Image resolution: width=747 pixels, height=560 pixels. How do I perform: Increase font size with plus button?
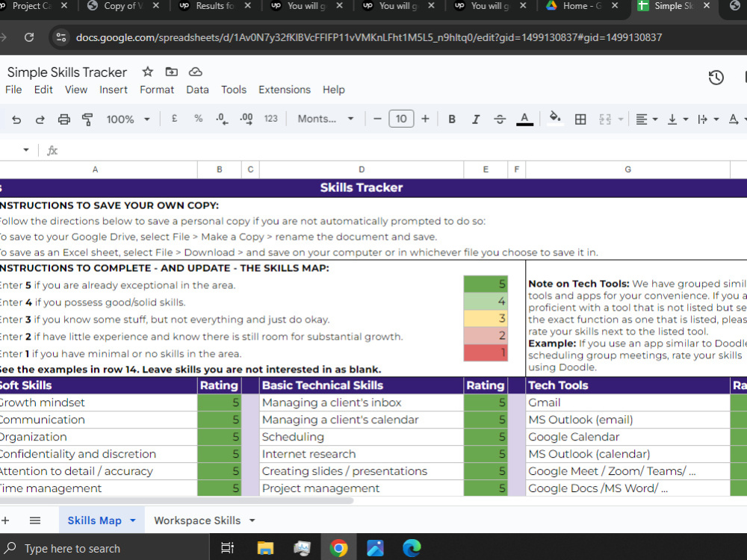[425, 119]
